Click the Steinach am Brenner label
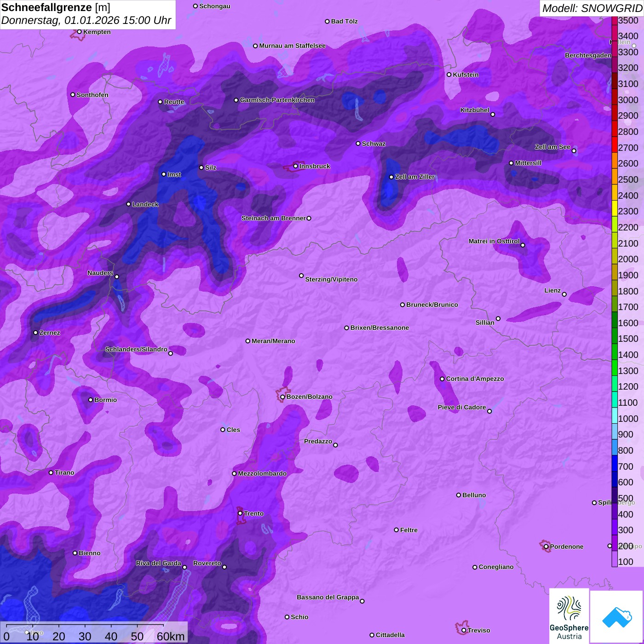The height and width of the screenshot is (644, 644). (274, 218)
